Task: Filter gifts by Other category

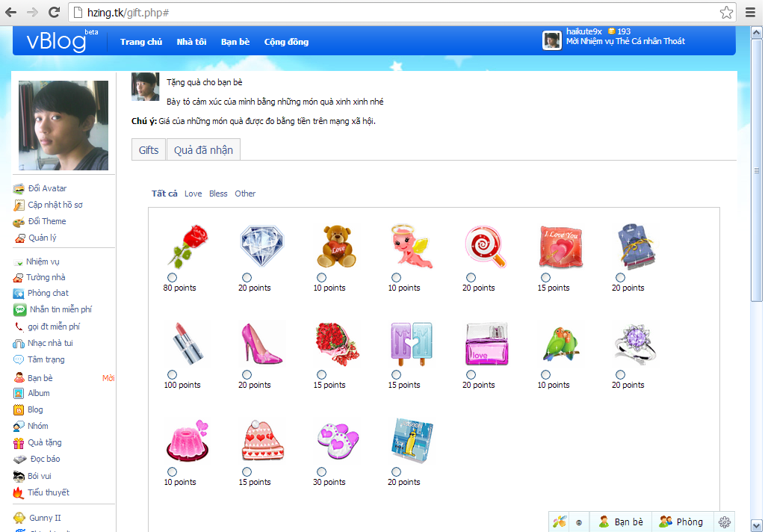Action: coord(245,194)
